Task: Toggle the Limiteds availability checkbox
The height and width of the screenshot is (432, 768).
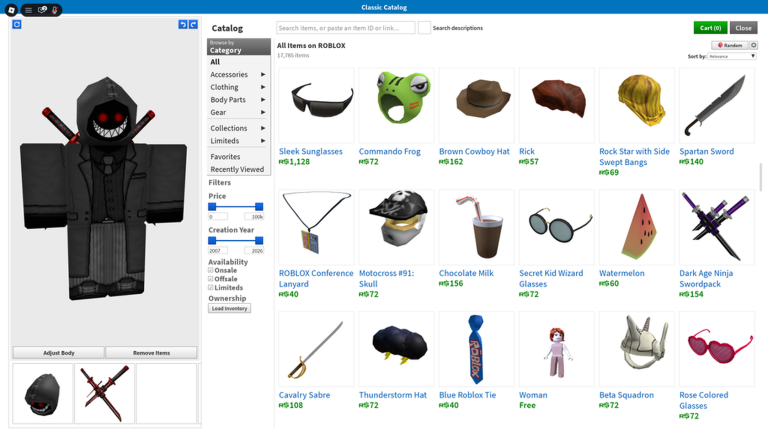Action: pos(211,288)
